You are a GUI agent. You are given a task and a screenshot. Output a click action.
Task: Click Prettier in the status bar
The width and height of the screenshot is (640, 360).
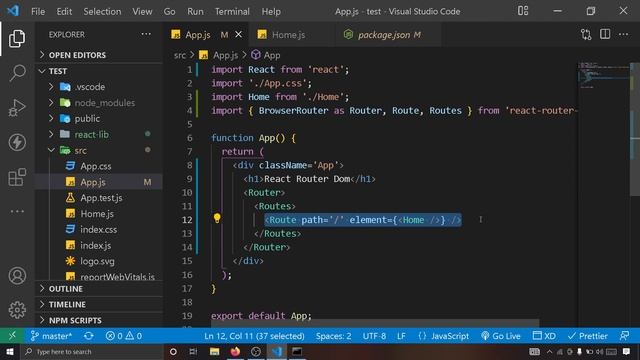588,336
